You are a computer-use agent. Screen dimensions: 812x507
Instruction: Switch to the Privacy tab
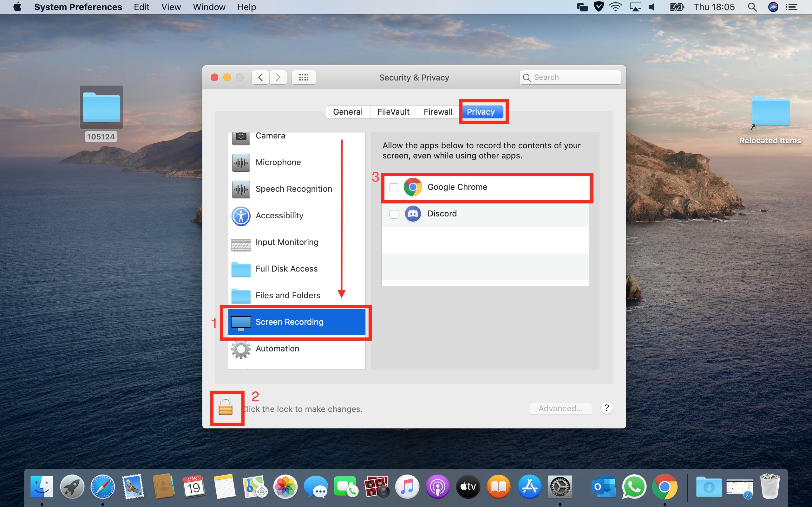click(x=481, y=112)
